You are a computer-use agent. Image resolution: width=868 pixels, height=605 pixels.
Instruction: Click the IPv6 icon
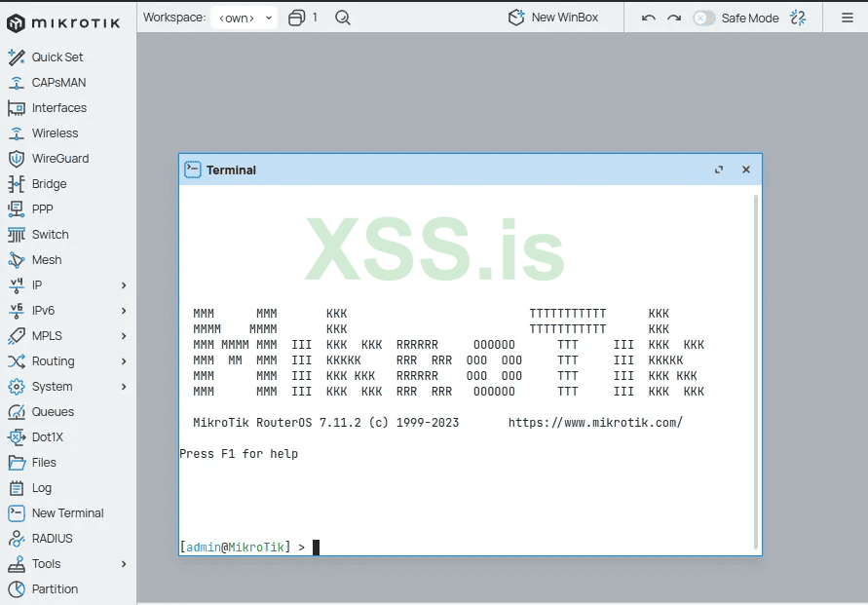17,311
